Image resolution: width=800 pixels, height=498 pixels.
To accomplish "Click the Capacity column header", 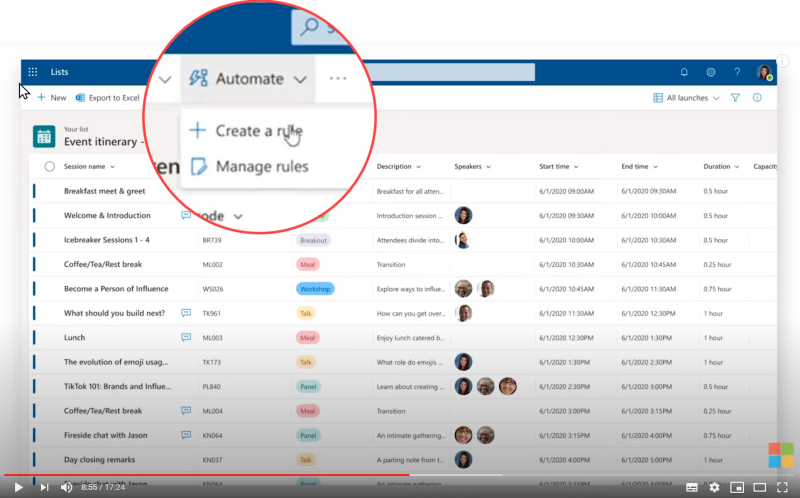I will (765, 166).
